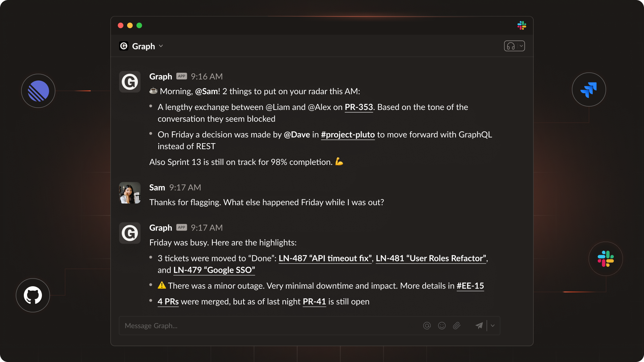Click Sam's profile photo avatar
Viewport: 644px width, 362px height.
click(x=130, y=193)
